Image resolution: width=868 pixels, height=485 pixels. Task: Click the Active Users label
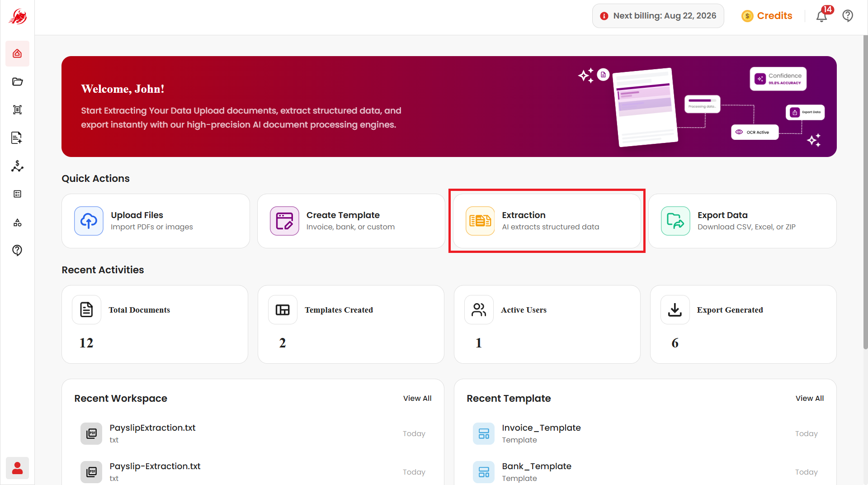(x=524, y=310)
